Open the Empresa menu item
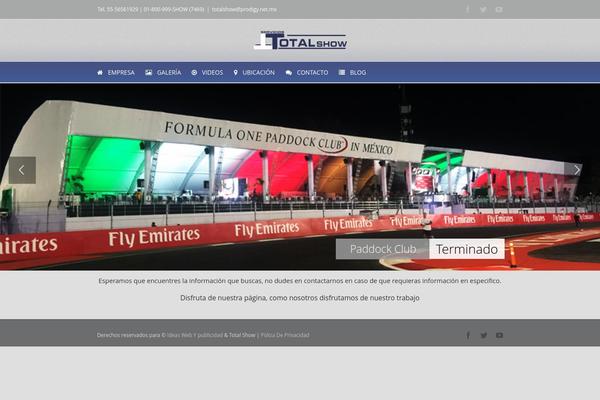 click(116, 72)
